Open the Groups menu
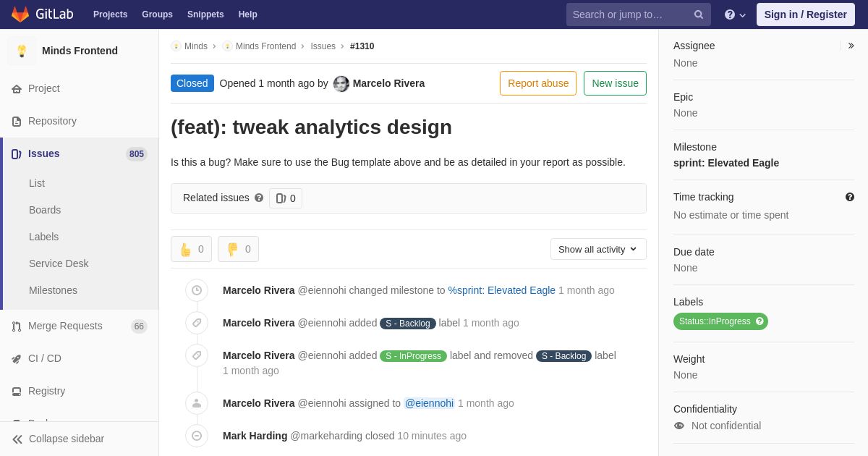The image size is (868, 456). (157, 14)
